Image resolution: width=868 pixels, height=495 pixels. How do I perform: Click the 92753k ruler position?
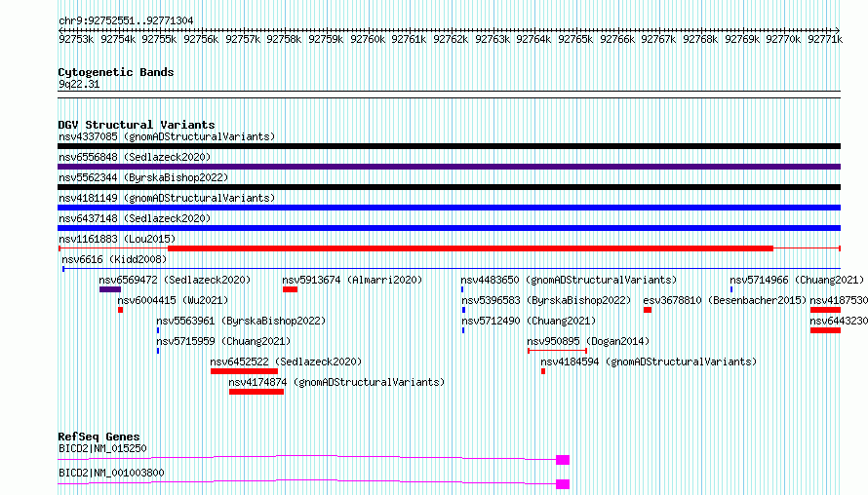point(76,39)
